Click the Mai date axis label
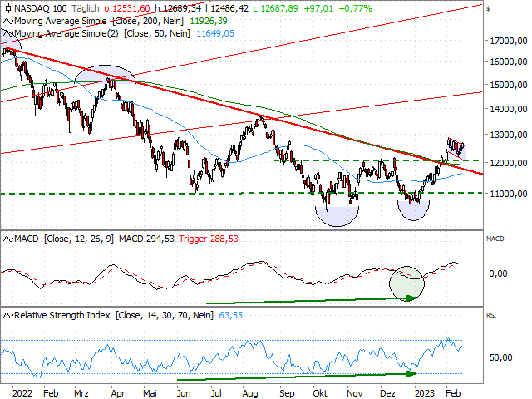532x399 pixels. tap(150, 393)
